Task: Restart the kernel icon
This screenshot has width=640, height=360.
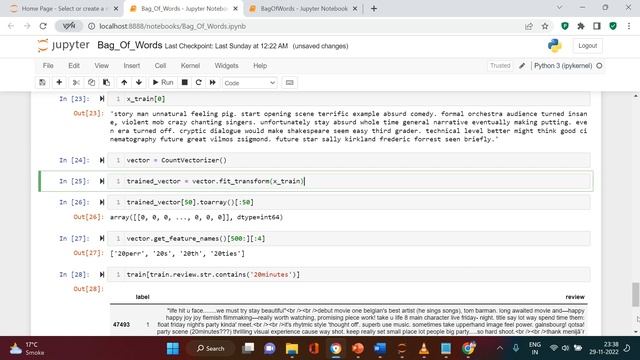Action: [x=199, y=82]
